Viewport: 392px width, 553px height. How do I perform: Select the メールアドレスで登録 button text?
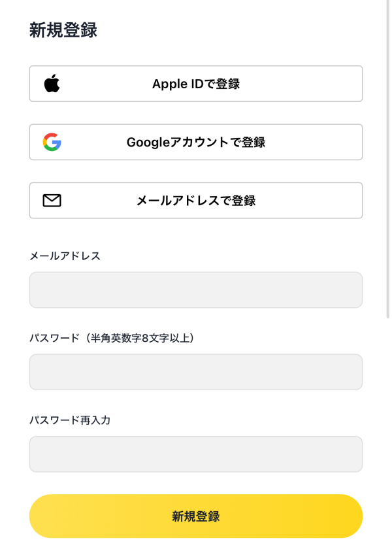click(196, 201)
